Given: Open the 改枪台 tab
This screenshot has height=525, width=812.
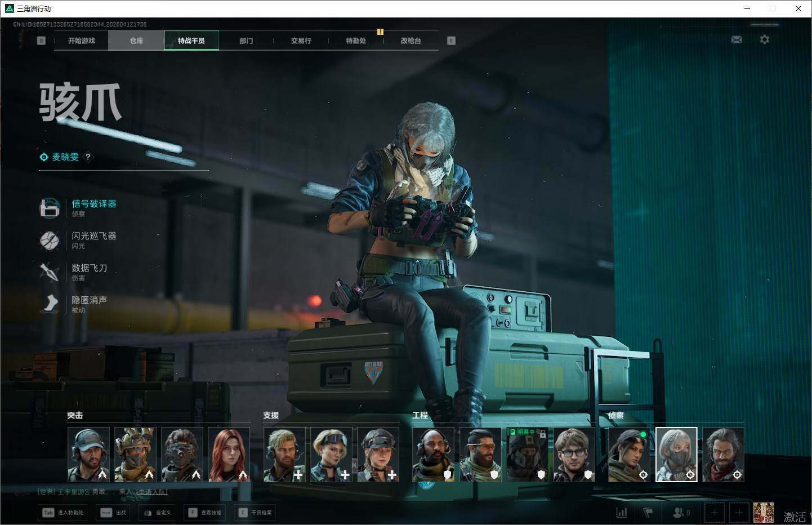Looking at the screenshot, I should tap(411, 41).
